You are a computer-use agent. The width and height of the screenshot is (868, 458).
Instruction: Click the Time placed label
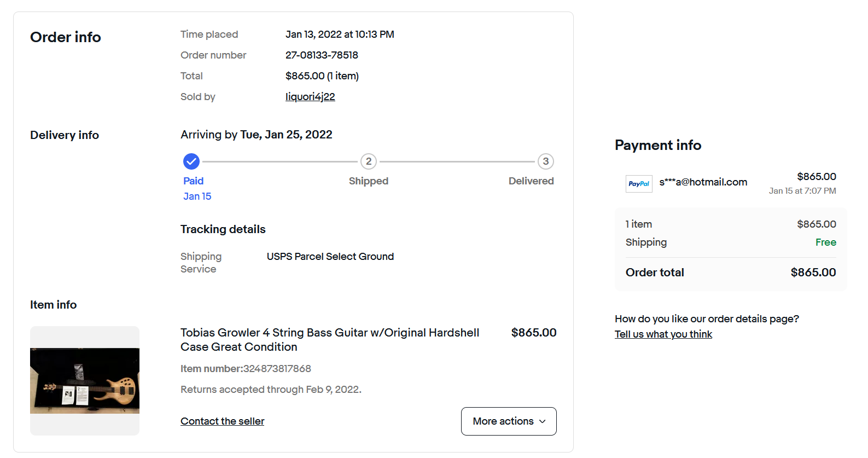pos(209,34)
